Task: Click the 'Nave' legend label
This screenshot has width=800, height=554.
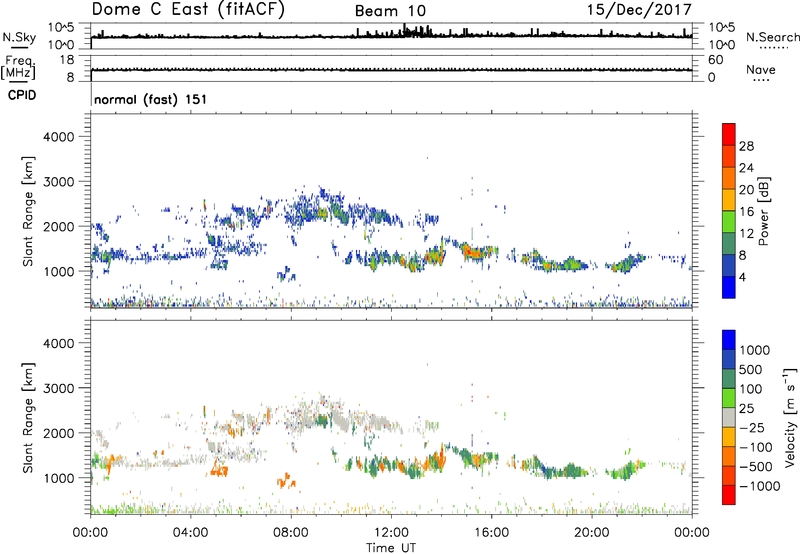Action: click(x=761, y=69)
